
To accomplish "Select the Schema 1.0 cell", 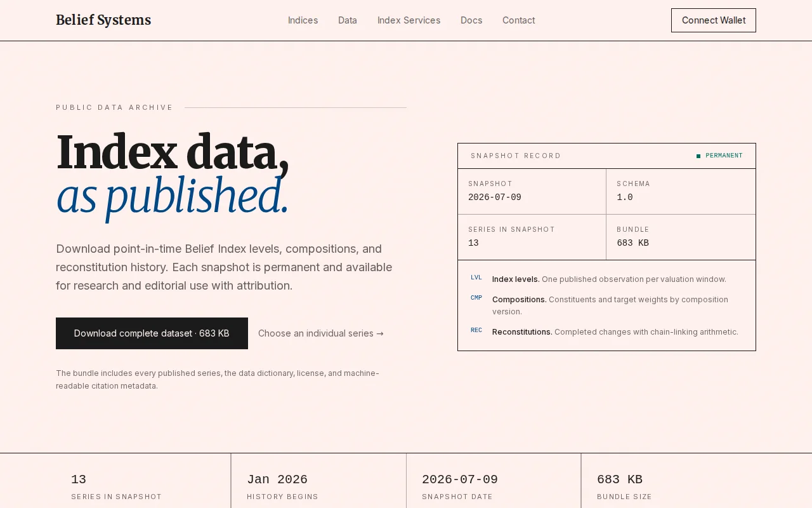I will tap(681, 191).
